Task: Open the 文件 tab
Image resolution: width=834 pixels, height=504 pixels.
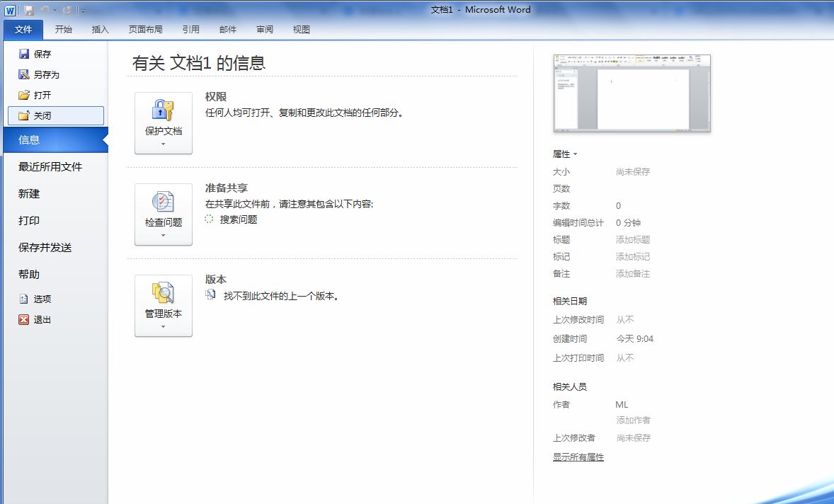Action: tap(23, 30)
